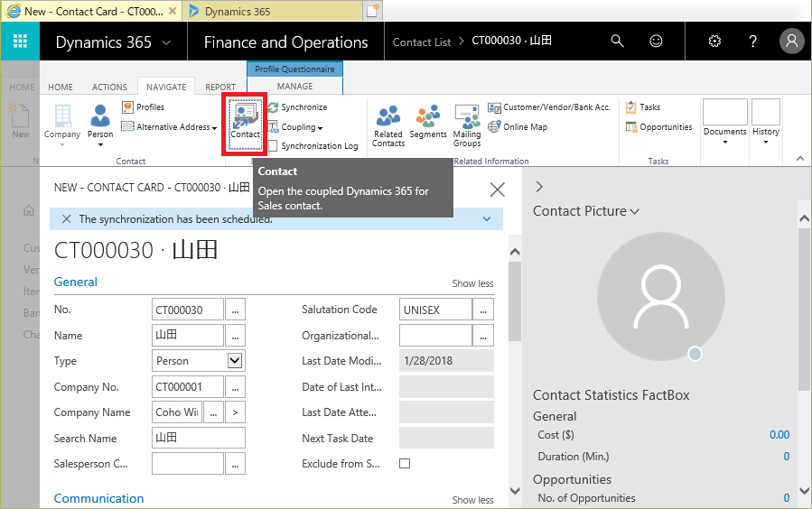Screen dimensions: 812x509
Task: Open Segments in the ribbon
Action: 428,123
